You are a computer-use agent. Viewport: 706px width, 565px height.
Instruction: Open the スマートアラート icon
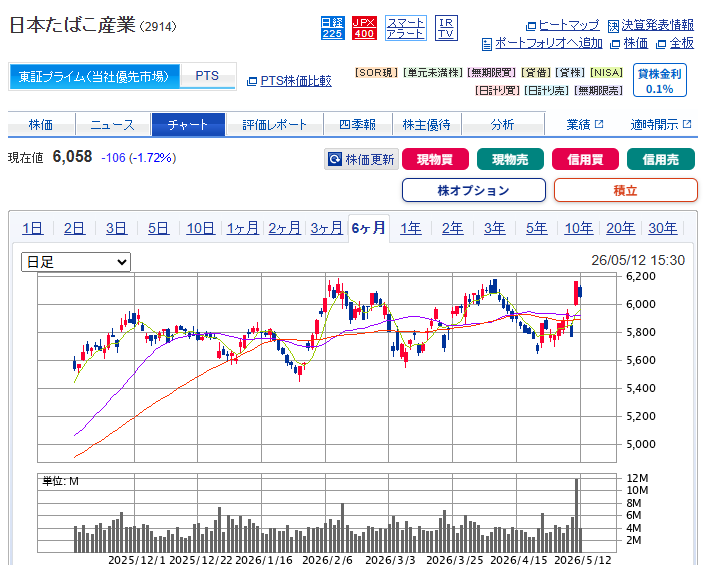point(406,28)
